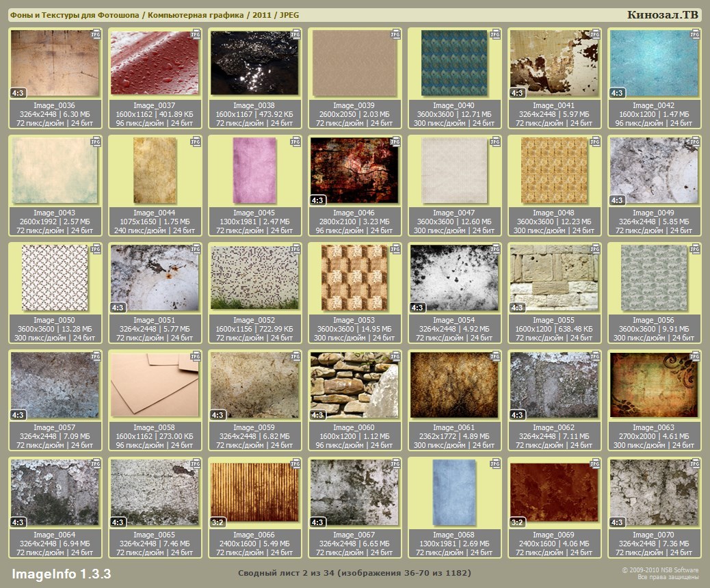Click the ImageInfo 1.3.3 title text
Viewport: 710px width, 588px height.
click(61, 573)
